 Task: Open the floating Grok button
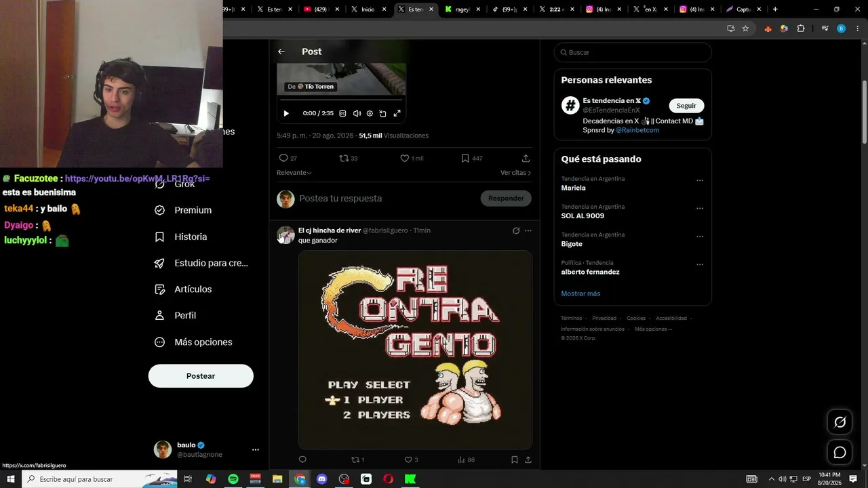click(840, 422)
